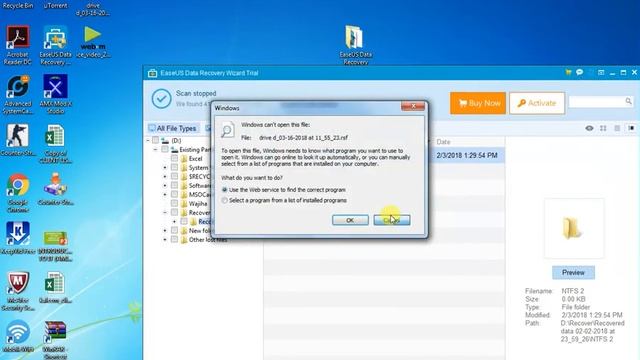This screenshot has width=640, height=360.
Task: Switch to thumbnail grid view in EaseUS
Action: coord(603,128)
